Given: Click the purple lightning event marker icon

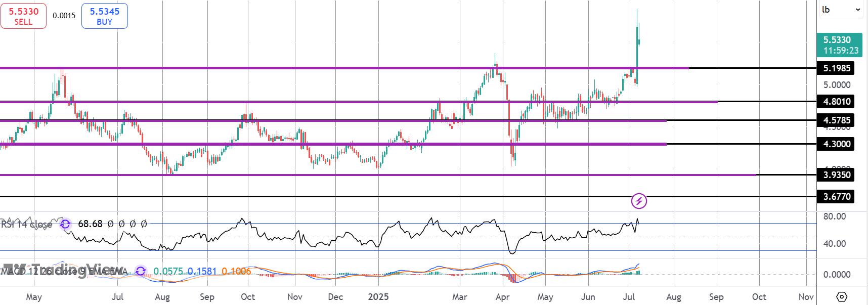Looking at the screenshot, I should [639, 201].
